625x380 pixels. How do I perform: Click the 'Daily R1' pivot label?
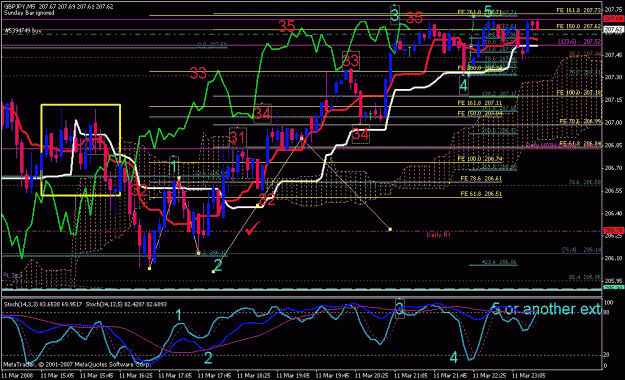(438, 235)
